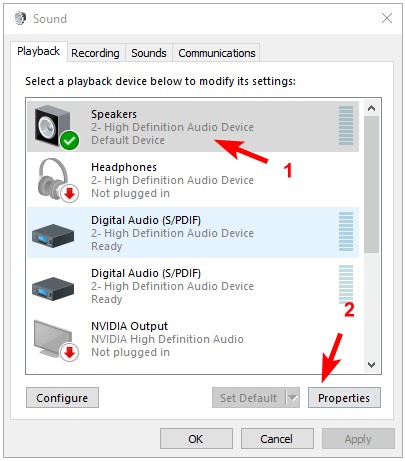Switch to the Recording tab

click(x=95, y=53)
